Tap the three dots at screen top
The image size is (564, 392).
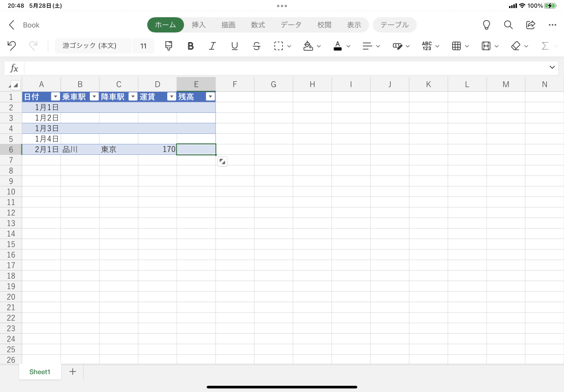coord(282,6)
